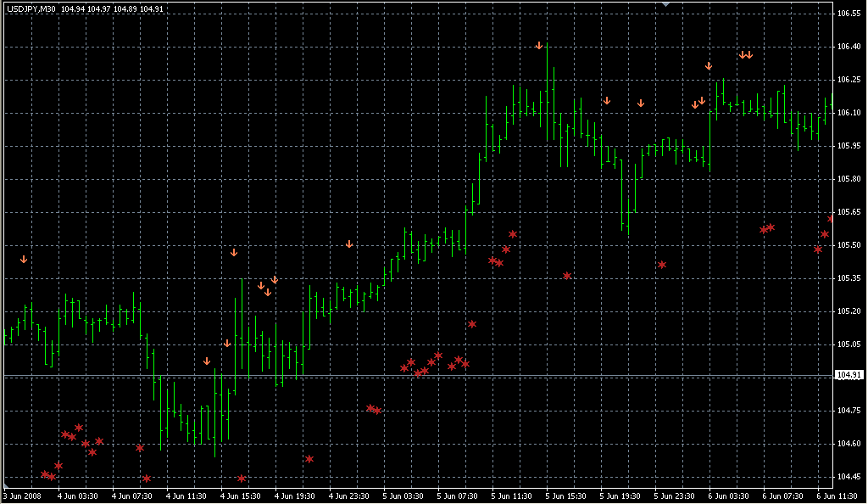The width and height of the screenshot is (868, 504).
Task: Click the 106.55 price scale label
Action: coord(849,14)
